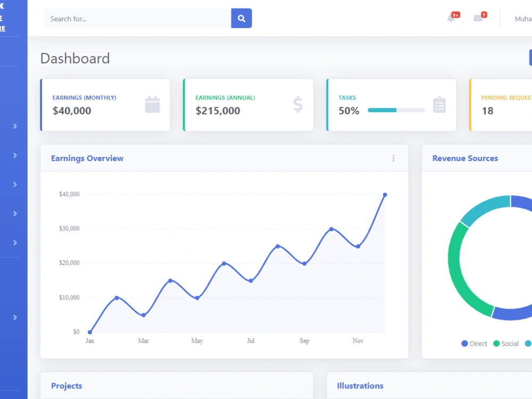Click the chart data point above Nov
The image size is (532, 399).
tap(358, 246)
